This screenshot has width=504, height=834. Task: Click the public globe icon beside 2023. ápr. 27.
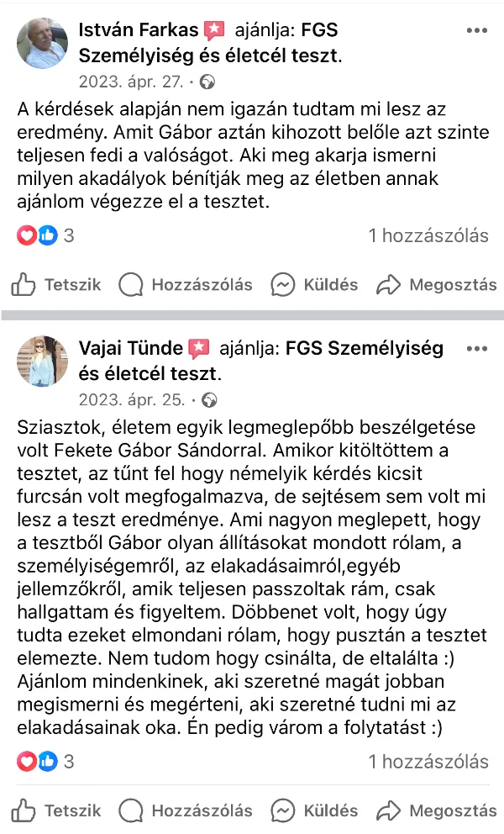pos(207,82)
